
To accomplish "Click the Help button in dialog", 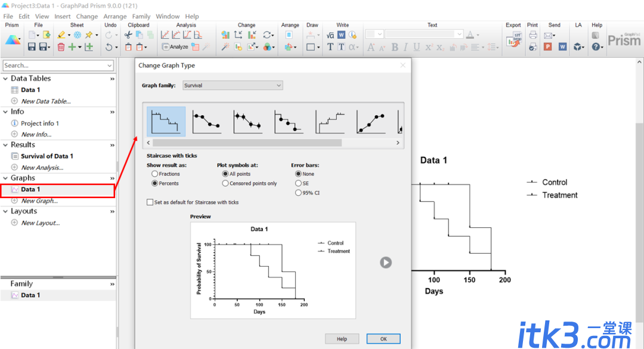I will tap(342, 339).
